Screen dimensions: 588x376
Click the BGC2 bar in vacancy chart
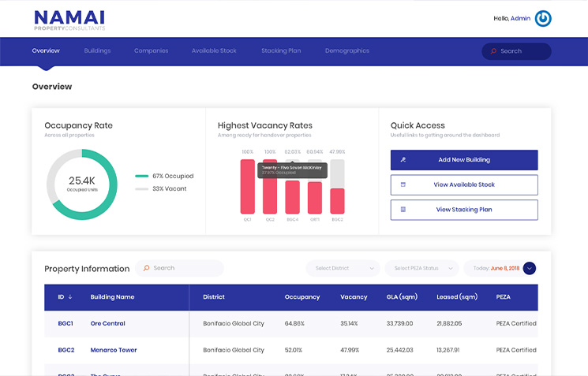pyautogui.click(x=338, y=201)
